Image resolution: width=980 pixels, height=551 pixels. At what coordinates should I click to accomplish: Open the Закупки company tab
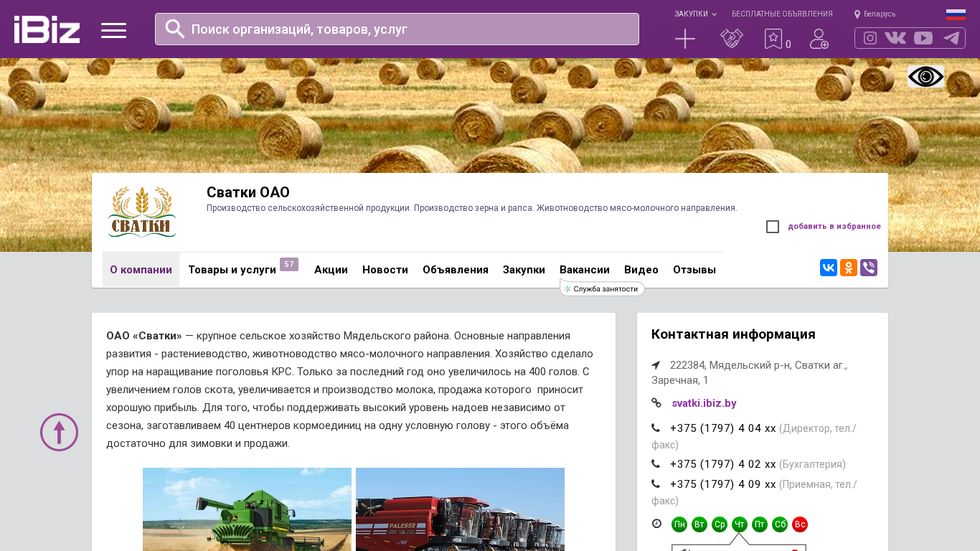(x=524, y=270)
